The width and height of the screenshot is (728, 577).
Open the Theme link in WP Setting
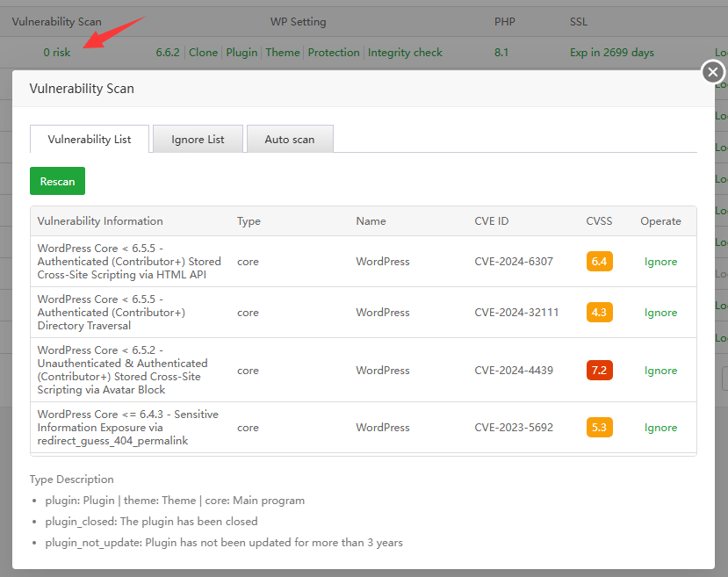283,53
